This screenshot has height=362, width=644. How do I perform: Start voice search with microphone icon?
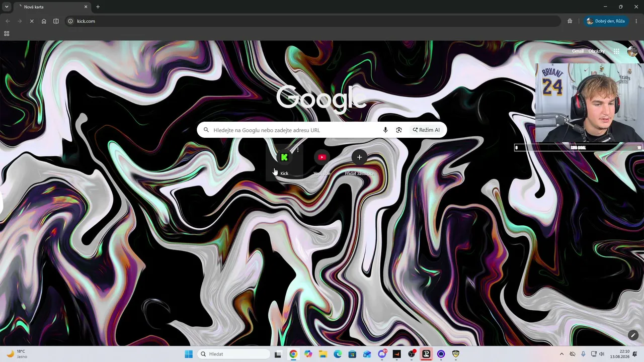click(x=385, y=130)
